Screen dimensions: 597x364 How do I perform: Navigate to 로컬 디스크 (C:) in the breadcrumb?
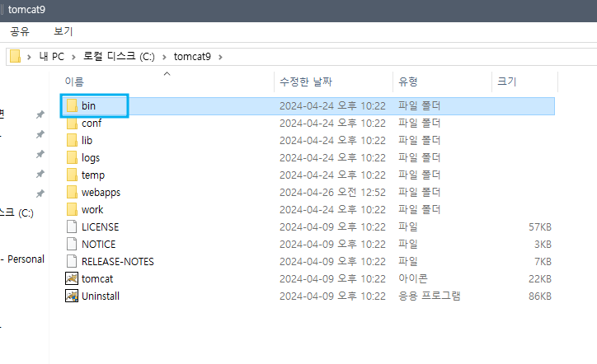tap(119, 57)
